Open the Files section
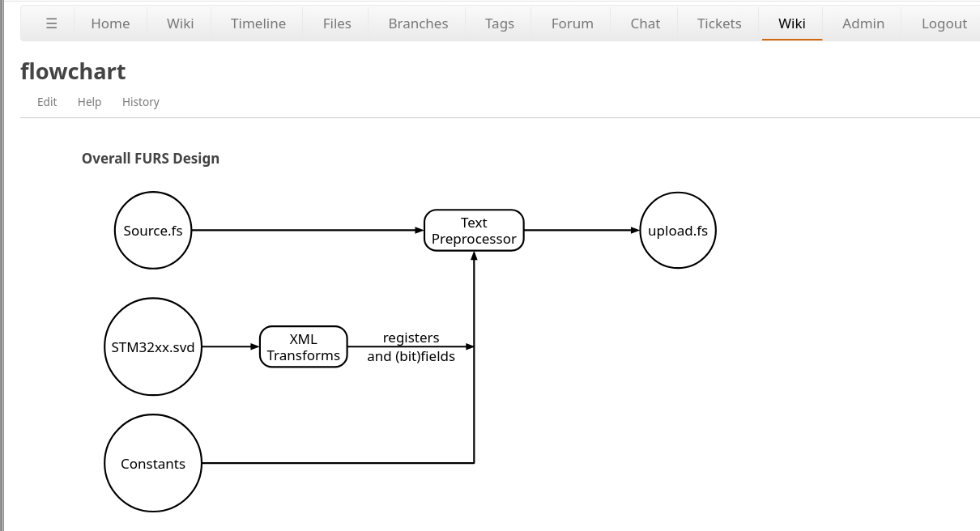The height and width of the screenshot is (531, 980). 336,23
